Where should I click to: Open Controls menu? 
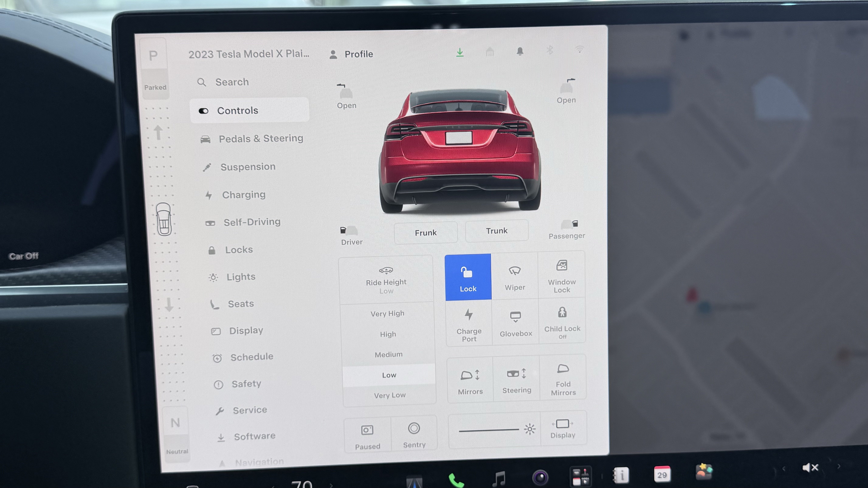coord(249,110)
